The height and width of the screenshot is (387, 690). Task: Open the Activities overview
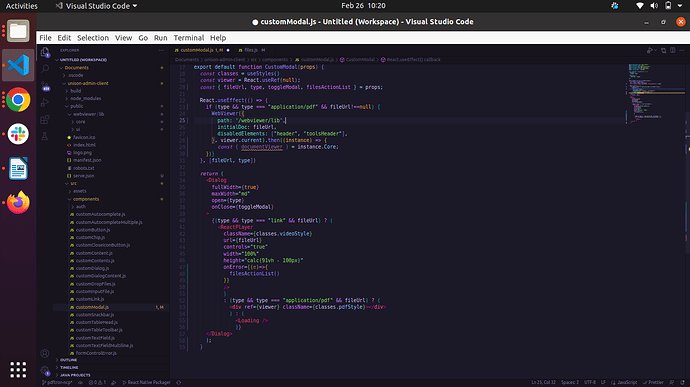[x=22, y=6]
